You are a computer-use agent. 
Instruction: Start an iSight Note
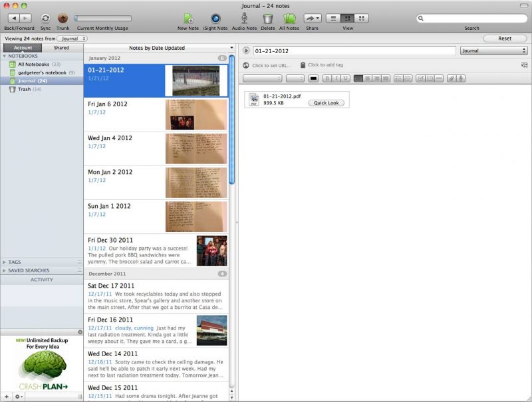[214, 19]
